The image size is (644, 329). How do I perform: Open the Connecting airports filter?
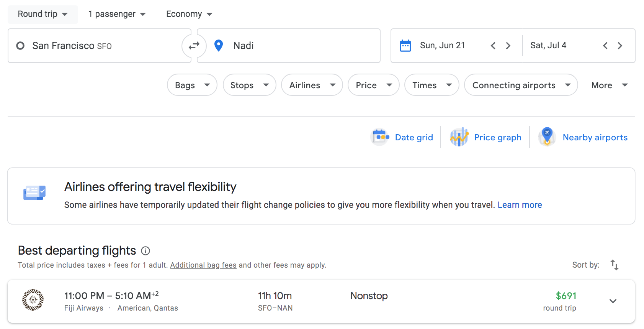point(521,85)
